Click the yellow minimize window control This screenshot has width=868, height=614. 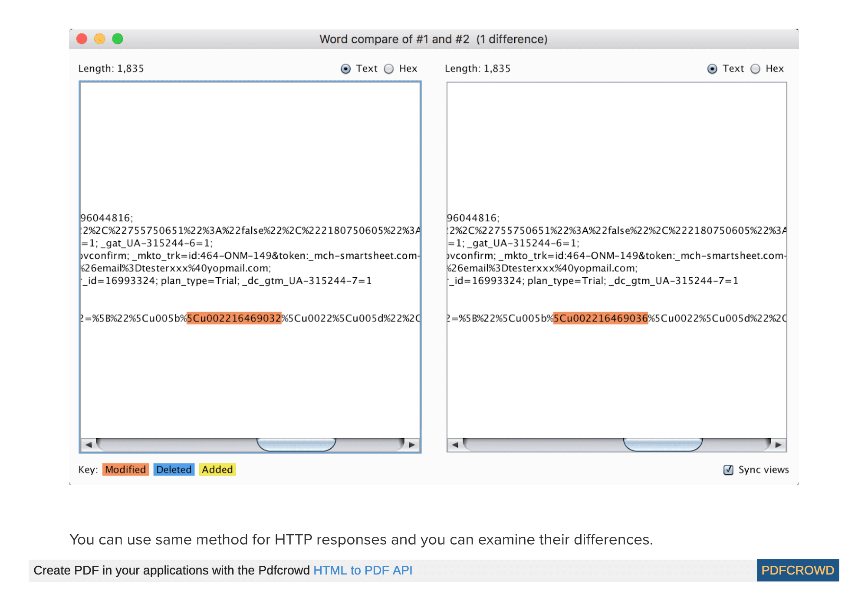coord(99,39)
